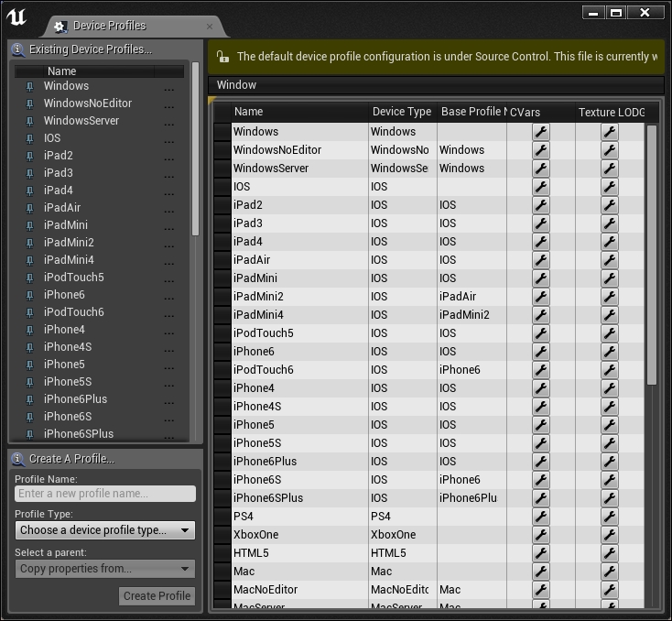Edit CVars for iPad3 profile
The image size is (672, 621).
(541, 223)
